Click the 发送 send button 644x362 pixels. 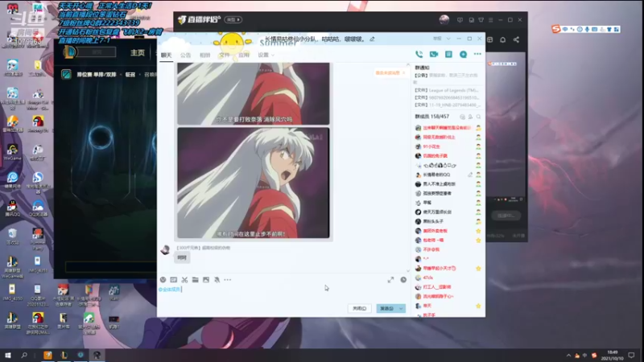pos(387,309)
